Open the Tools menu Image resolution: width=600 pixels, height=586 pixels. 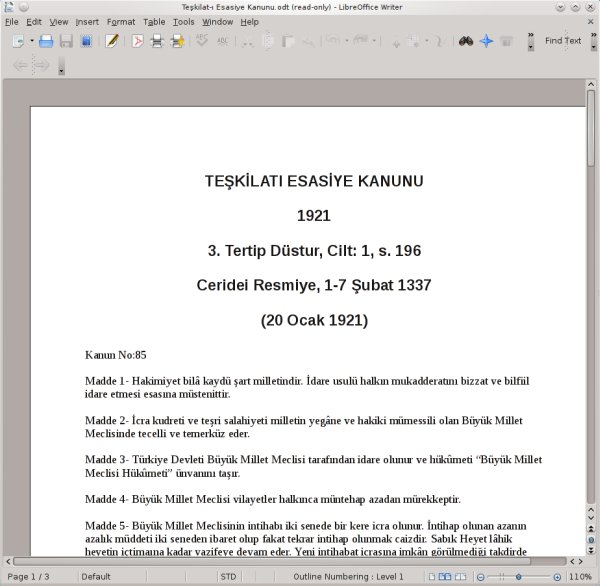tap(183, 22)
